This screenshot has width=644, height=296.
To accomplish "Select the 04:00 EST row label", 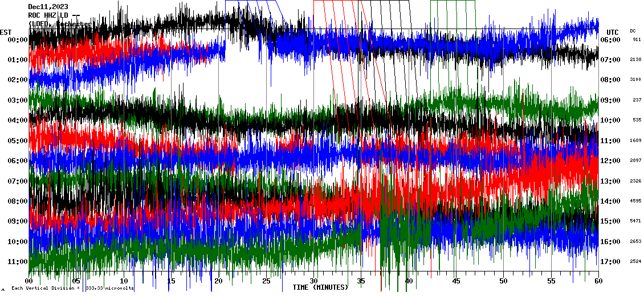I will [x=18, y=120].
